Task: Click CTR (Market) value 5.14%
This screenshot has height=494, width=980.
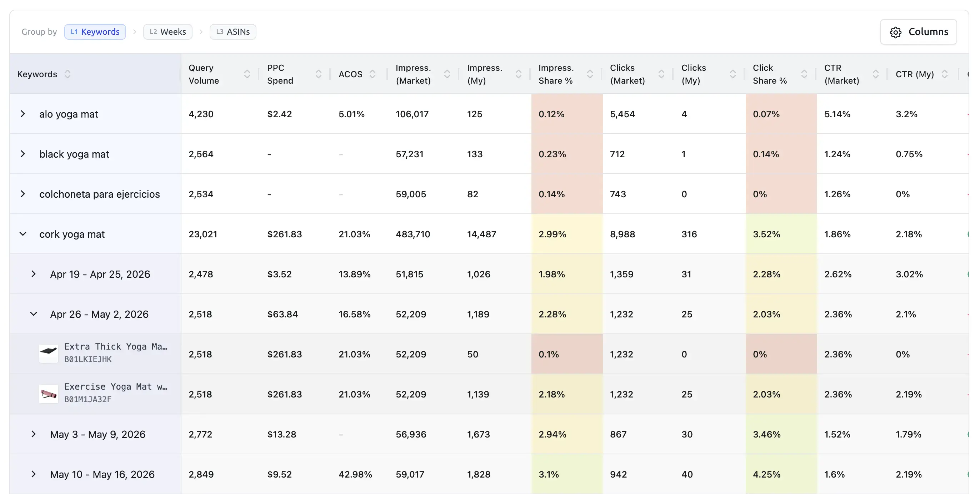Action: 837,114
